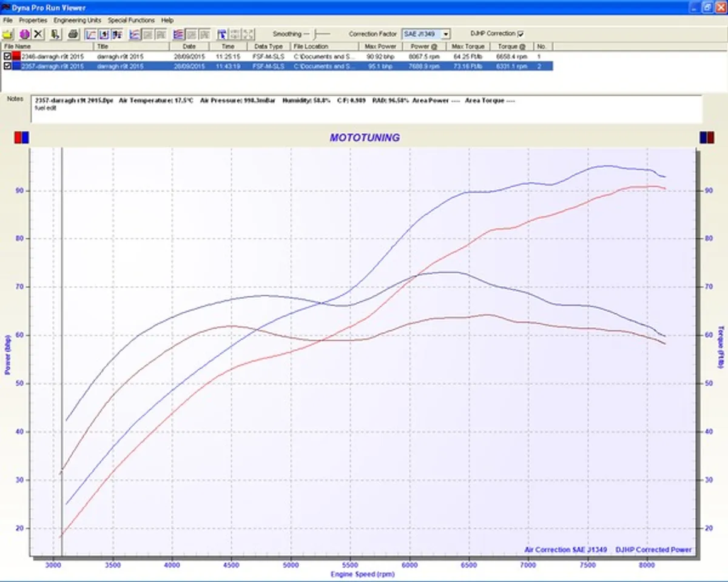Open the Data Type column header
Image resolution: width=728 pixels, height=582 pixels.
pyautogui.click(x=268, y=46)
